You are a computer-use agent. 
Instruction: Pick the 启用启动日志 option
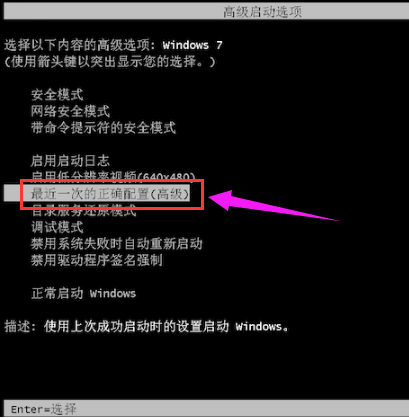pos(70,161)
